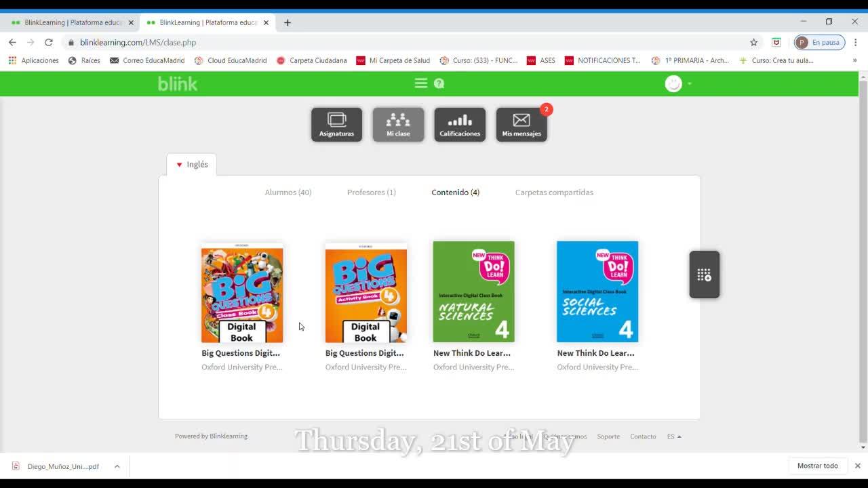Open Big Questions Class Book cover
Screen dimensions: 868x488
click(x=242, y=292)
